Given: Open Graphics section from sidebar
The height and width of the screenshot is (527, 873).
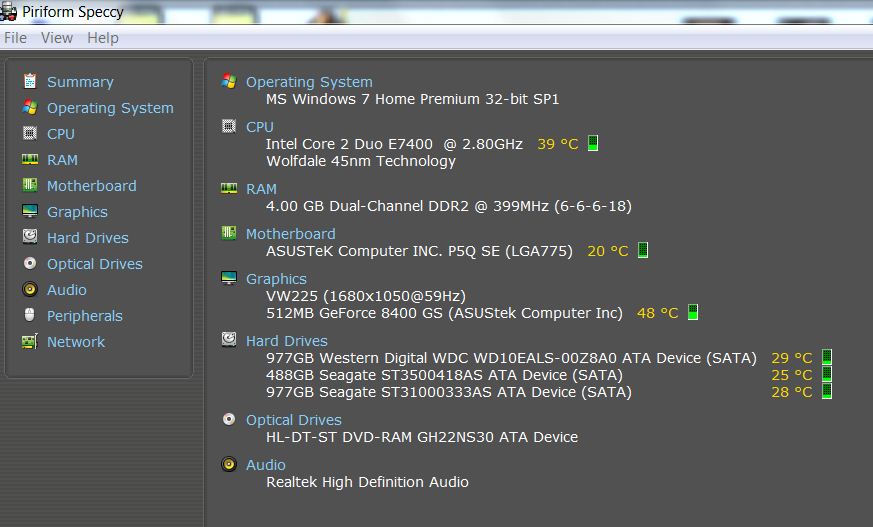Looking at the screenshot, I should tap(77, 212).
